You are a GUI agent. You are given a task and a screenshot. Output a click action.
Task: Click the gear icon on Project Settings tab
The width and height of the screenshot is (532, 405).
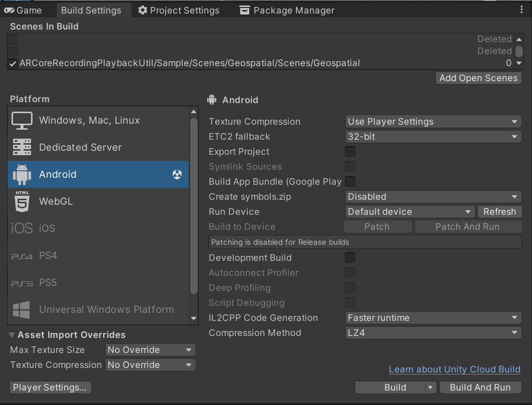point(143,10)
